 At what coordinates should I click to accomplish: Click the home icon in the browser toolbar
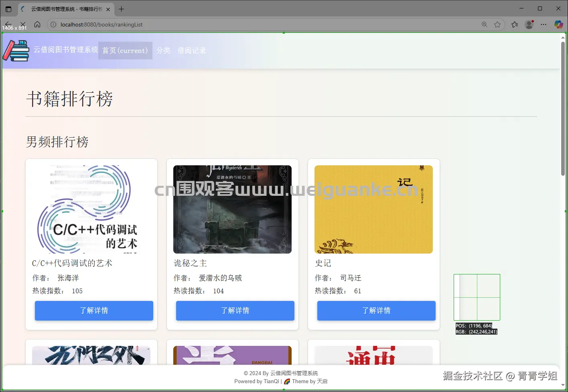pos(37,24)
